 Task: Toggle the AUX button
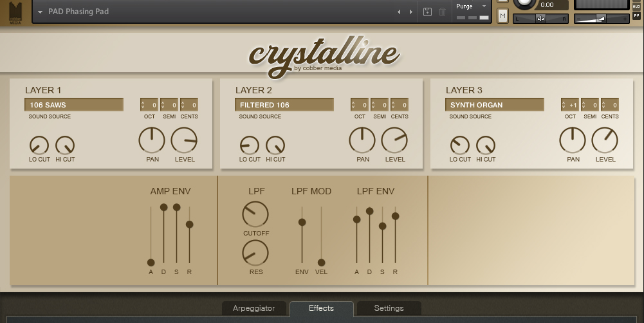tap(637, 6)
